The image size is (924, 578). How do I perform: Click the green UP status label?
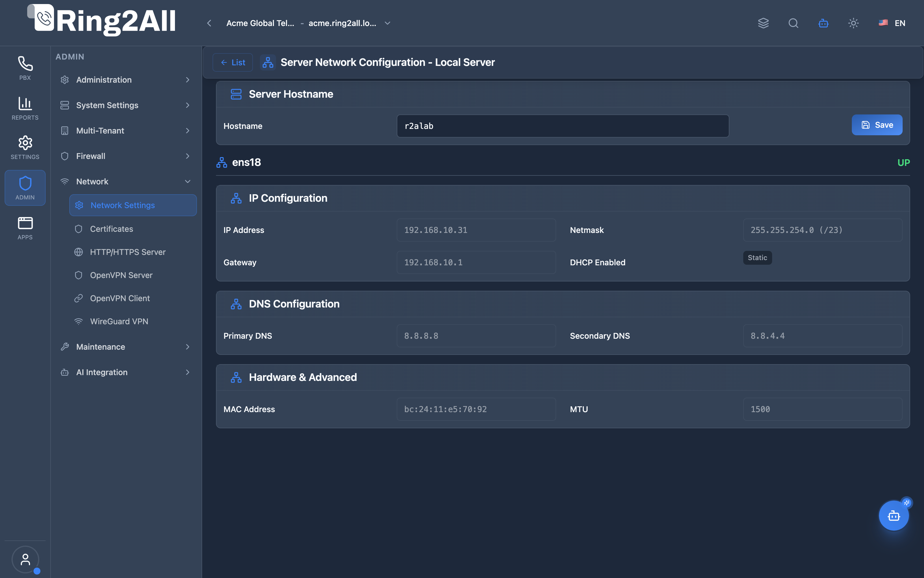[904, 163]
